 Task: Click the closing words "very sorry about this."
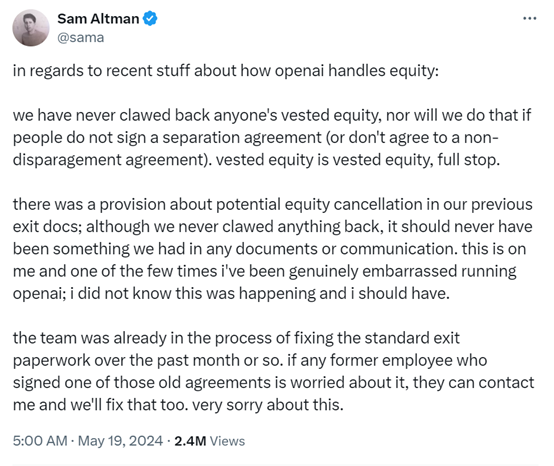pos(268,405)
